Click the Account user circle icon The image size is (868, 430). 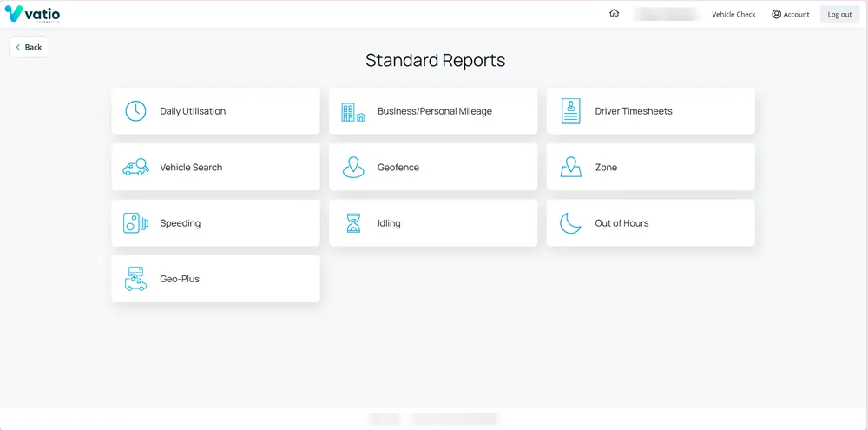point(776,15)
